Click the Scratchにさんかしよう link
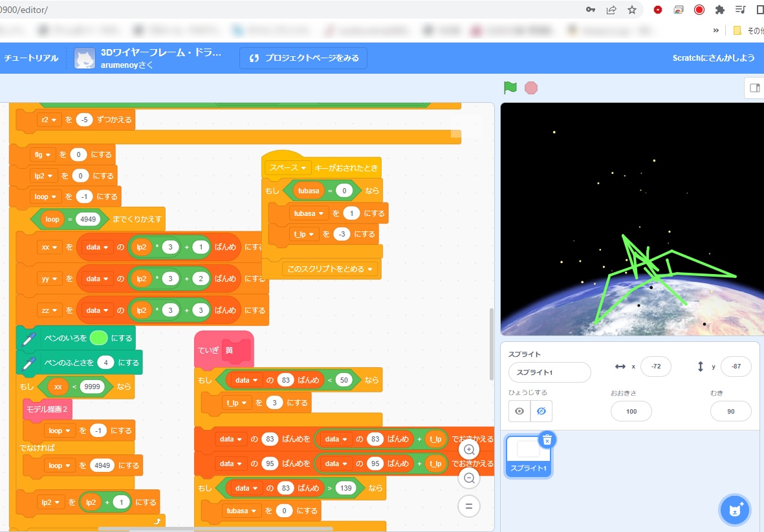This screenshot has height=532, width=764. click(x=714, y=58)
